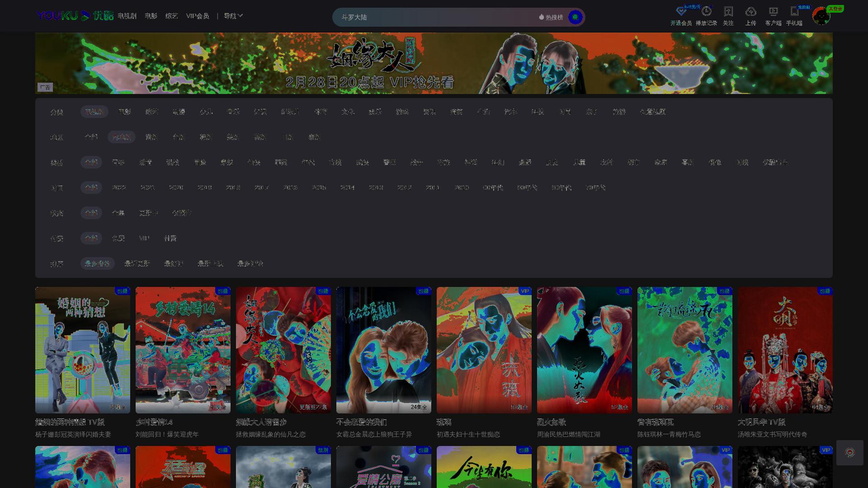Screen dimensions: 868x488
Task: Select the 70年代 decade filter
Action: 595,188
